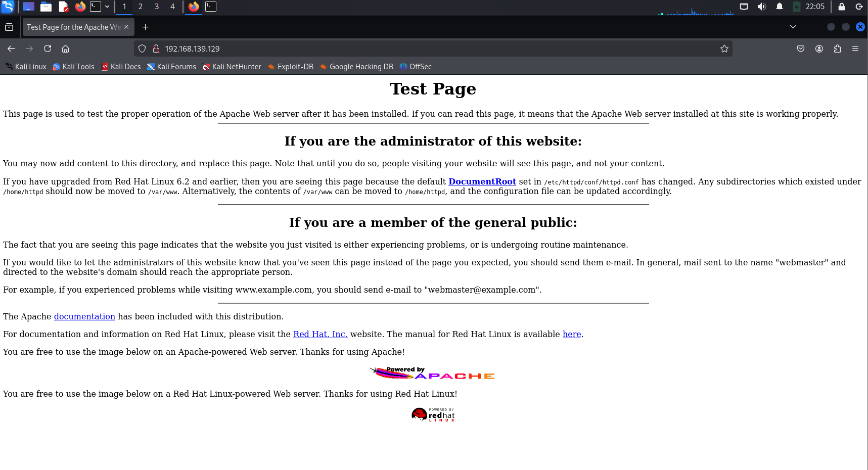
Task: Select the Test Page for the Apache tab
Action: [78, 27]
